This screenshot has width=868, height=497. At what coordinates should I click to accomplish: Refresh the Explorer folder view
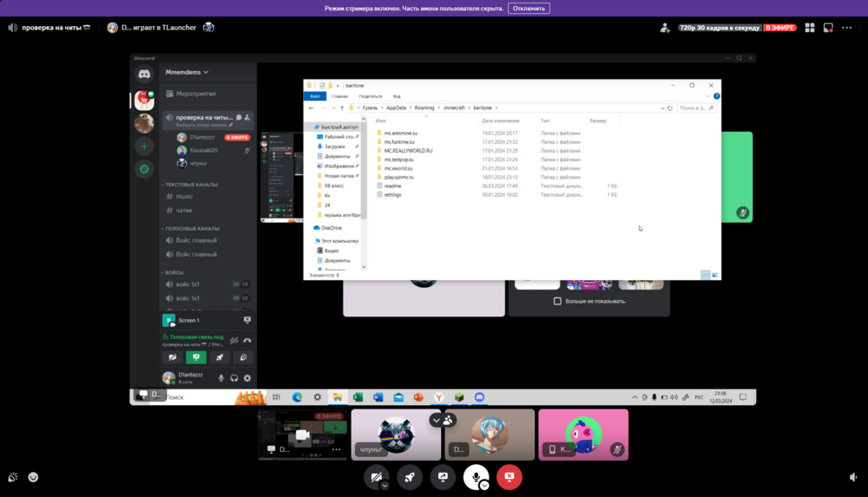[670, 108]
